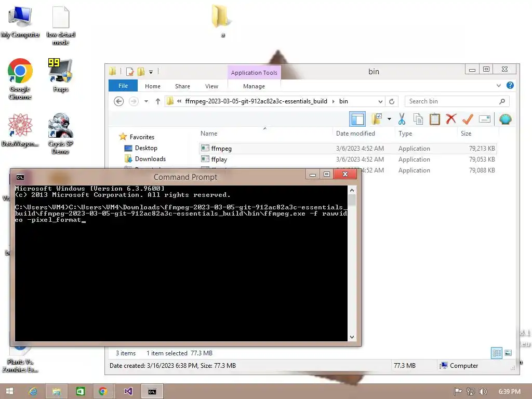
Task: Sort files by Size column
Action: click(x=466, y=134)
